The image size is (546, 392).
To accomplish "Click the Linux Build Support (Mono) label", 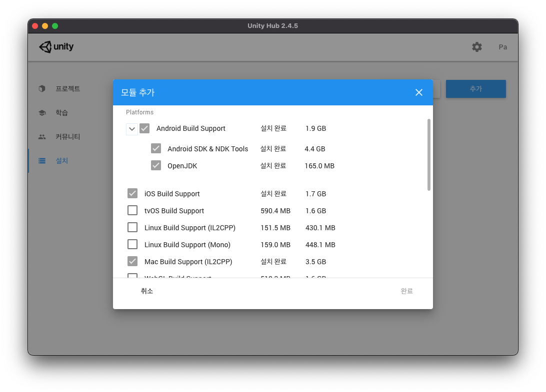I will [187, 245].
